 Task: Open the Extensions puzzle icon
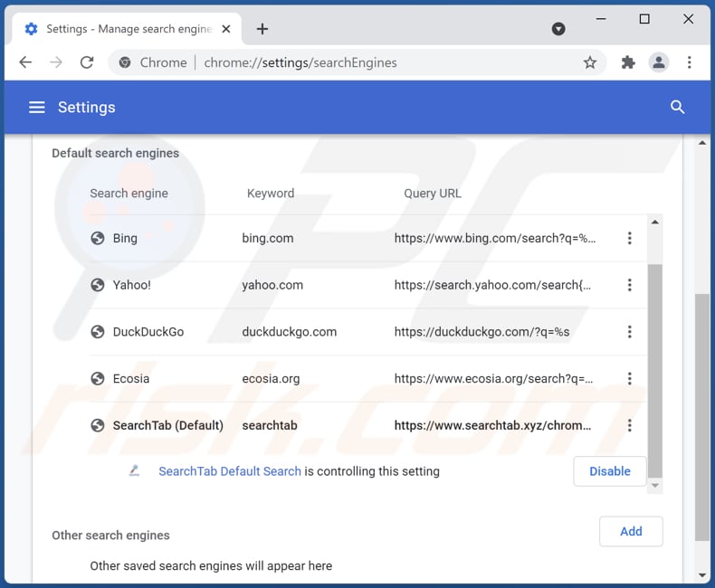click(628, 62)
